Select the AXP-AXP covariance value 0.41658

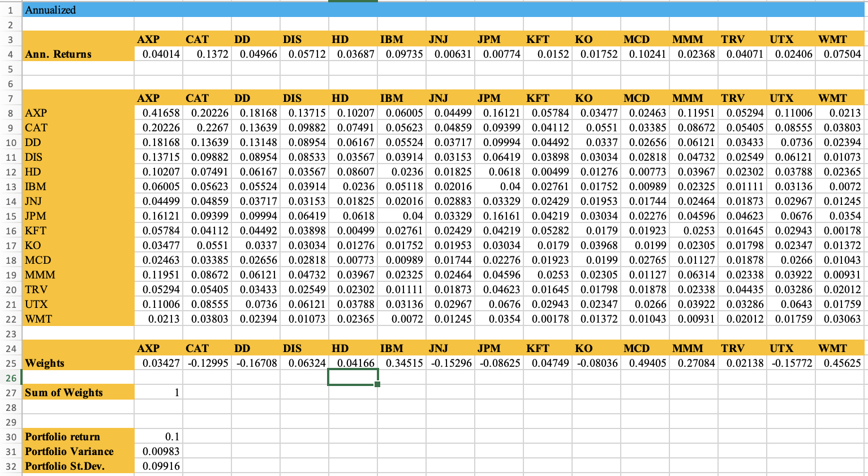(x=157, y=113)
